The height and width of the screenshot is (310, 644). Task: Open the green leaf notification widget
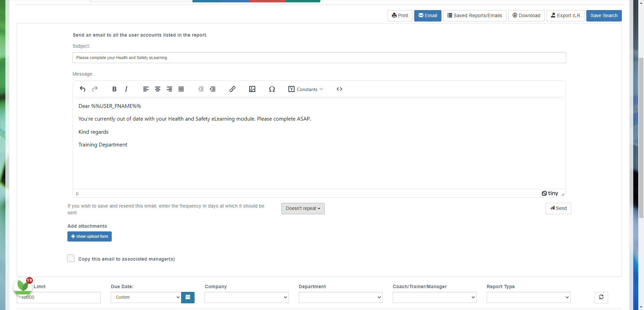pos(23,286)
